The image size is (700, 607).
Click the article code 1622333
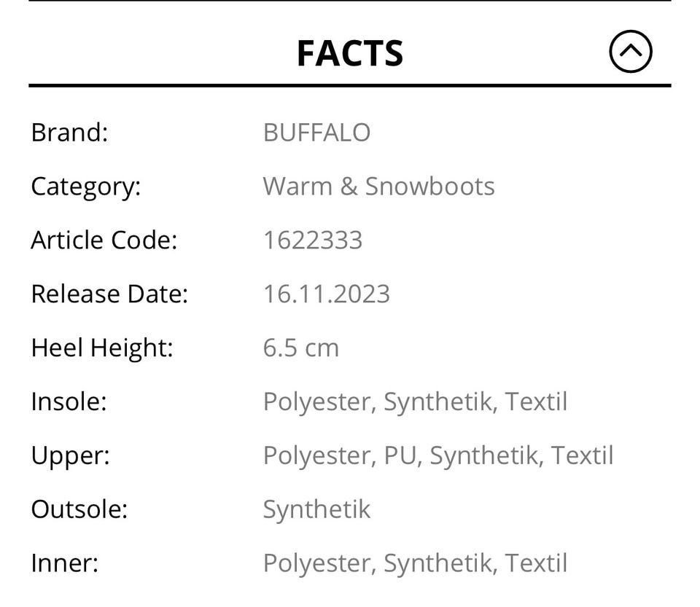(x=312, y=240)
